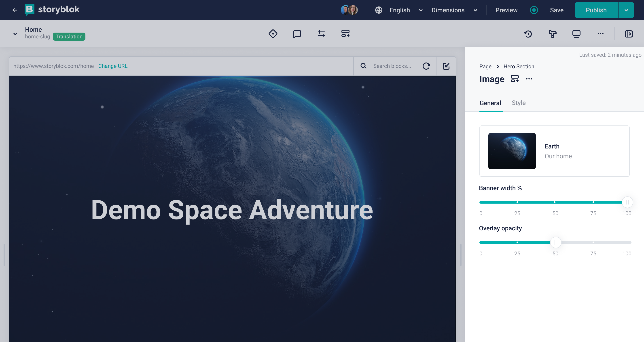
Task: Click the version history clock icon
Action: tap(528, 34)
